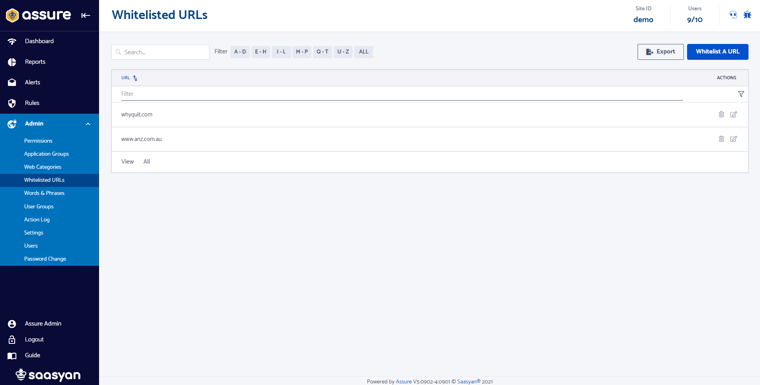
Task: Sort by URL column arrows
Action: [135, 78]
